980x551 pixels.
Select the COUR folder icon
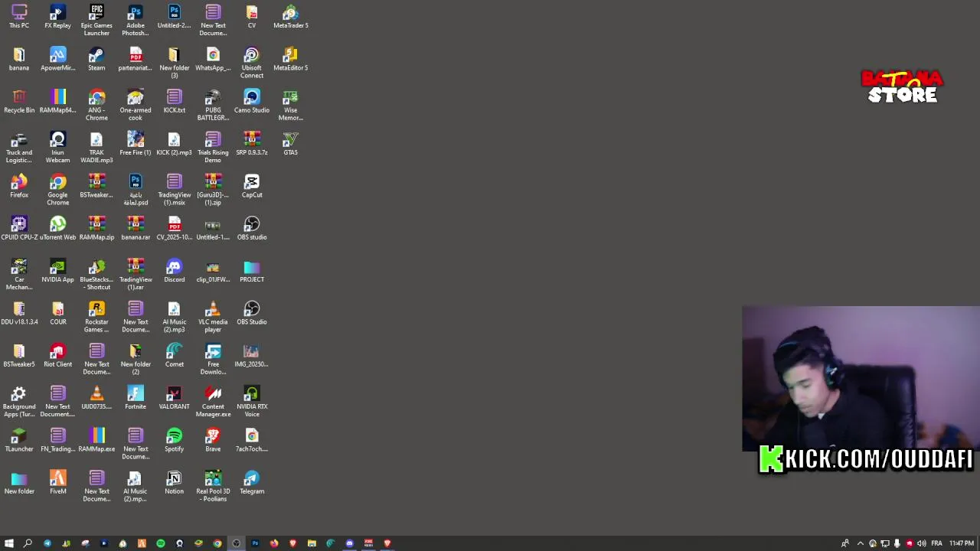[58, 313]
